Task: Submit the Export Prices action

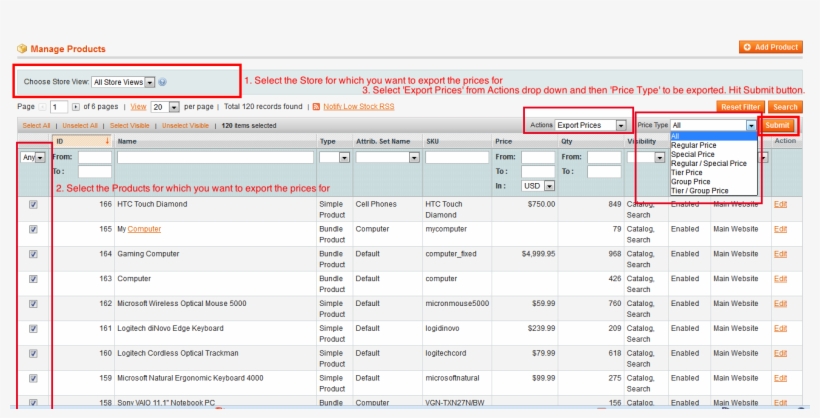Action: pos(777,125)
